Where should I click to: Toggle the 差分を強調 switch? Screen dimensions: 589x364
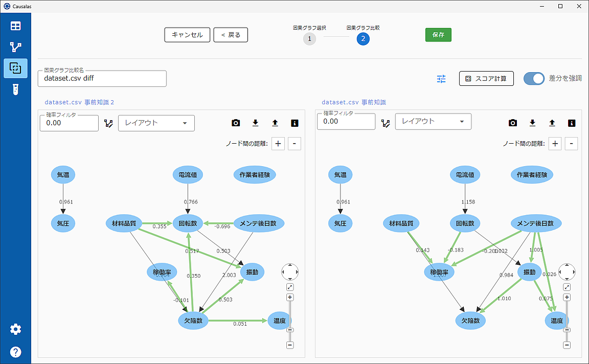point(534,79)
